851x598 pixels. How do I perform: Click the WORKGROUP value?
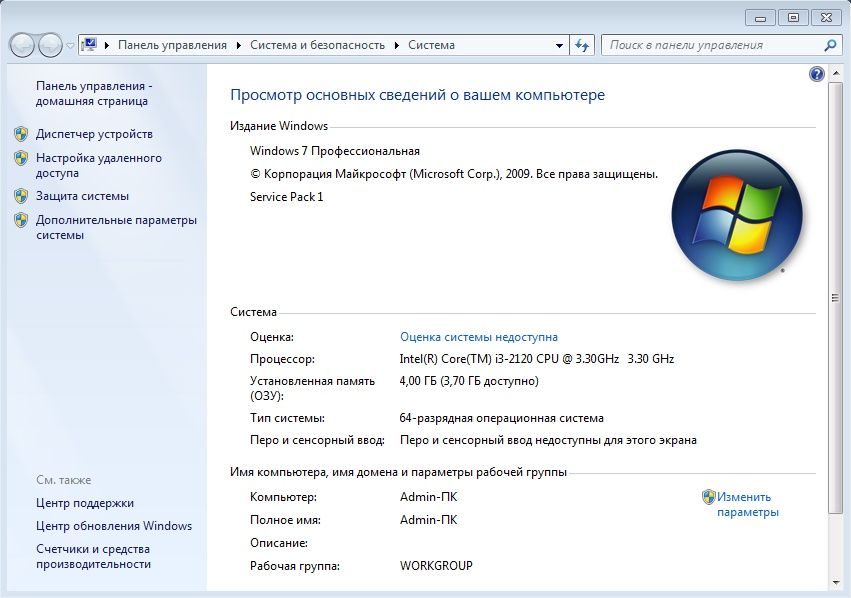click(436, 565)
